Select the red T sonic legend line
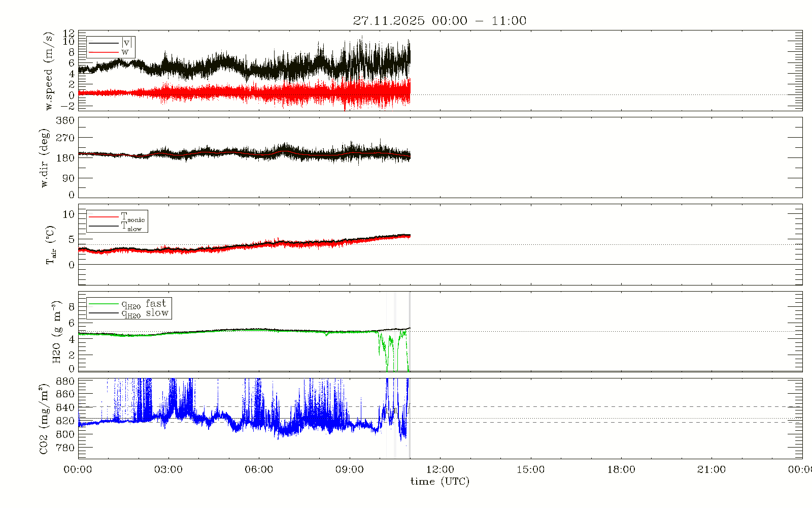 pos(104,217)
